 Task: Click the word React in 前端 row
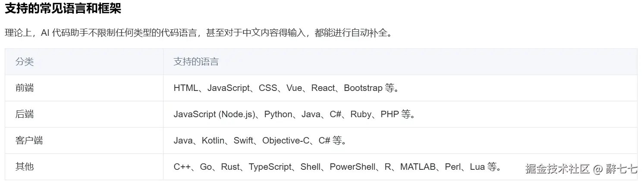pyautogui.click(x=323, y=88)
